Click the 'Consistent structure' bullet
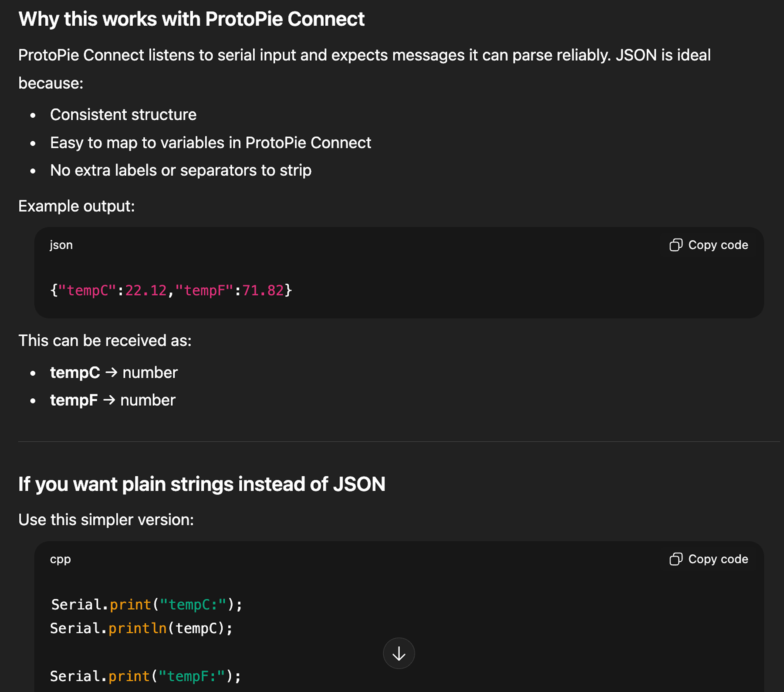The image size is (784, 692). tap(123, 115)
